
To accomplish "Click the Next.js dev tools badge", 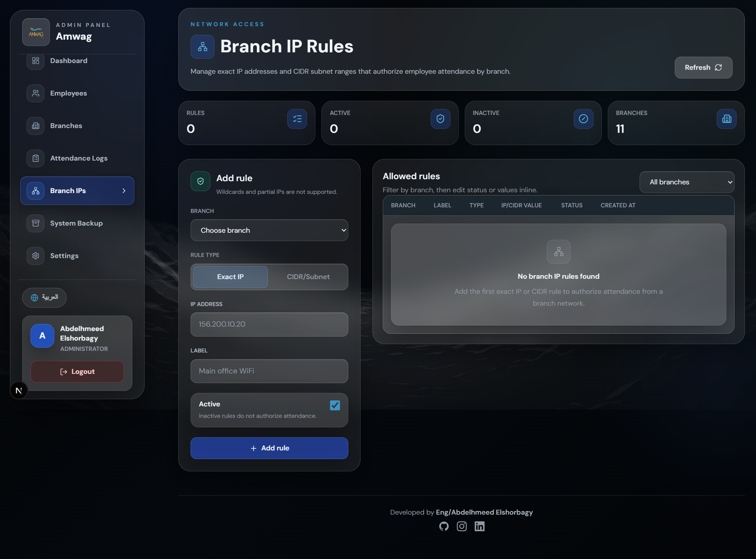I will (x=19, y=391).
